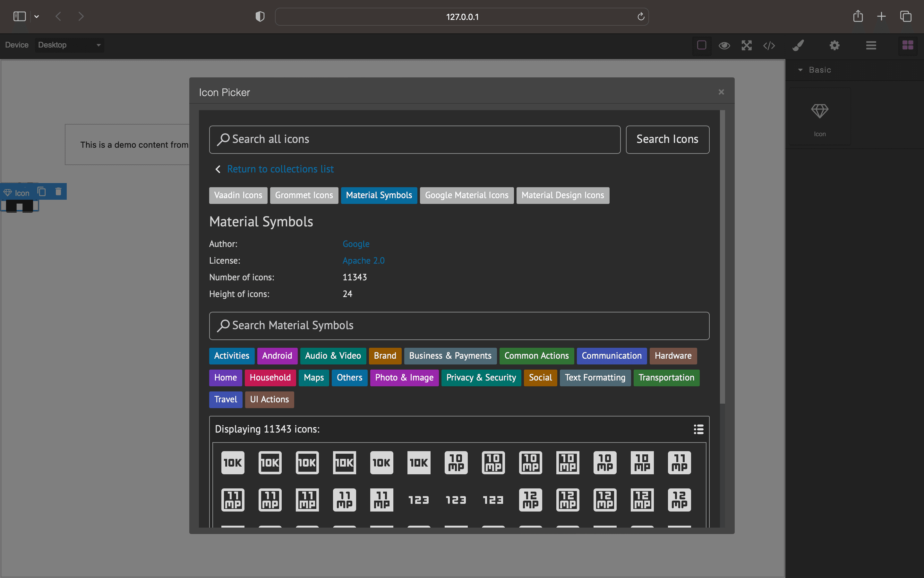This screenshot has height=578, width=924.
Task: Duplicate the selected Icon component
Action: (42, 191)
